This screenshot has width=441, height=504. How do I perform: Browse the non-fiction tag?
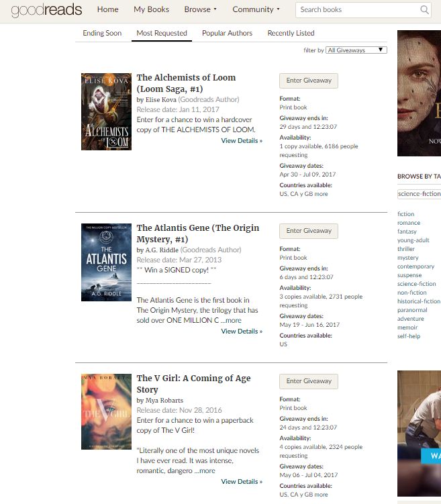[411, 293]
